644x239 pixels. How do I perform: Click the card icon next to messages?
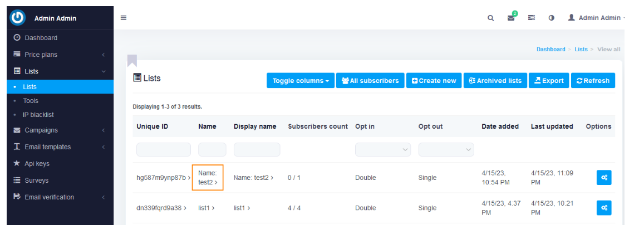pos(532,18)
